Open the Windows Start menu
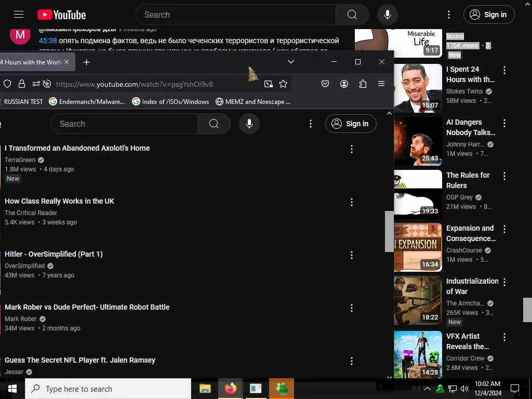This screenshot has height=399, width=532. [12, 389]
